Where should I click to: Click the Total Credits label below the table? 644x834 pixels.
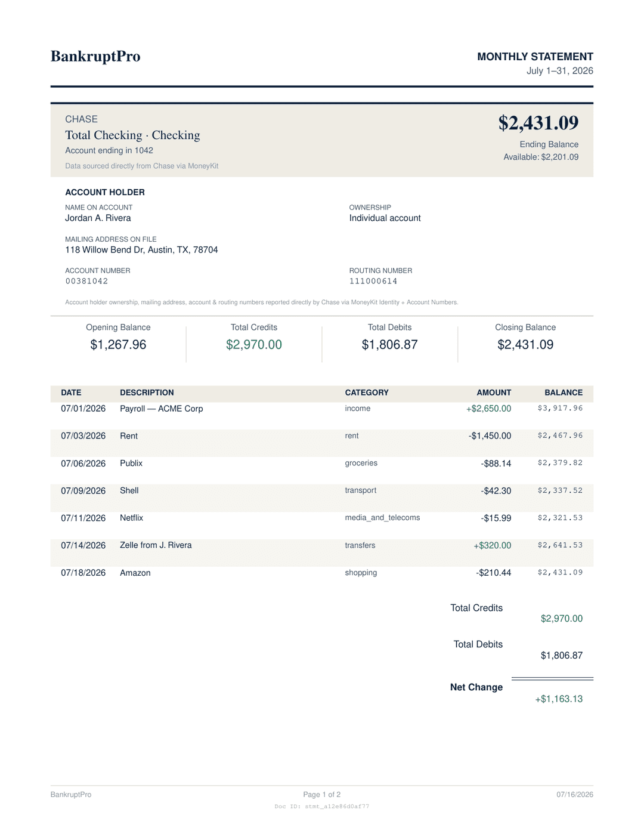[476, 608]
